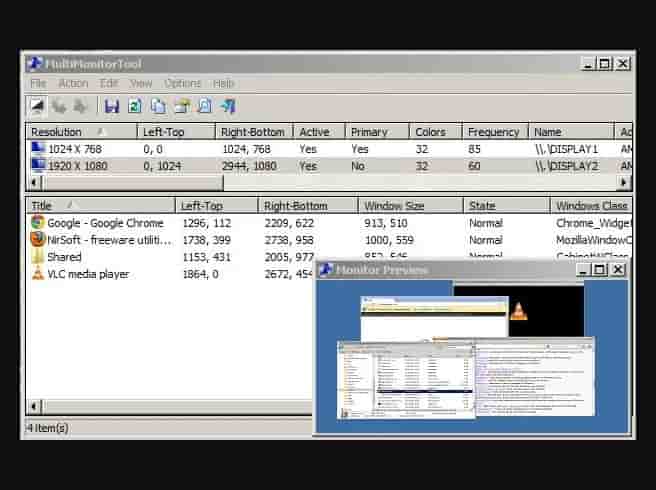The image size is (656, 490).
Task: Click the Exit arrow toolbar icon
Action: [x=228, y=106]
